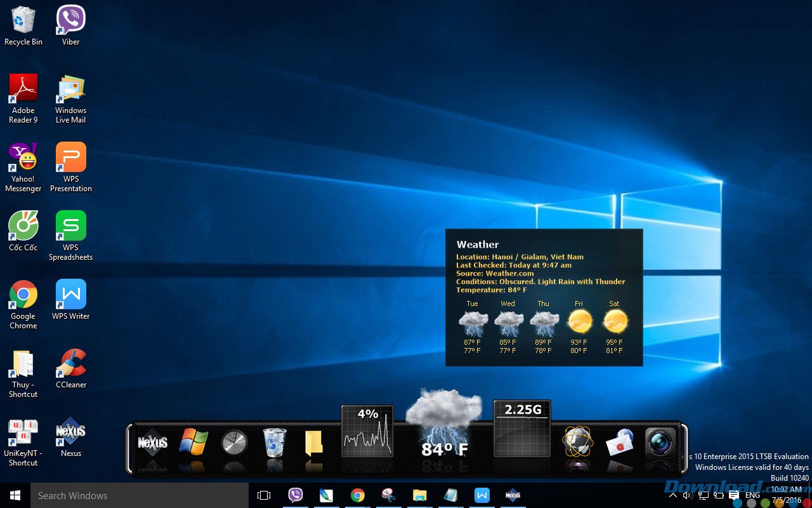The image size is (812, 508).
Task: Open Task View on the taskbar
Action: pyautogui.click(x=264, y=495)
